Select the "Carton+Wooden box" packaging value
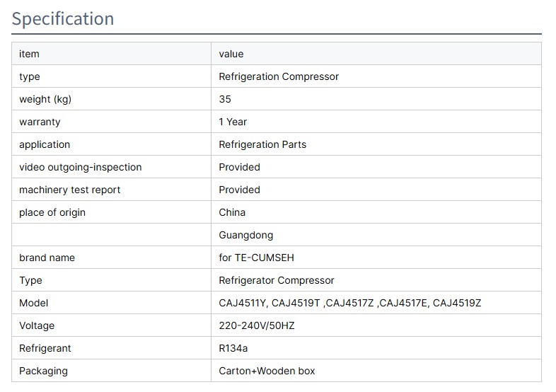Image resolution: width=556 pixels, height=392 pixels. point(267,371)
